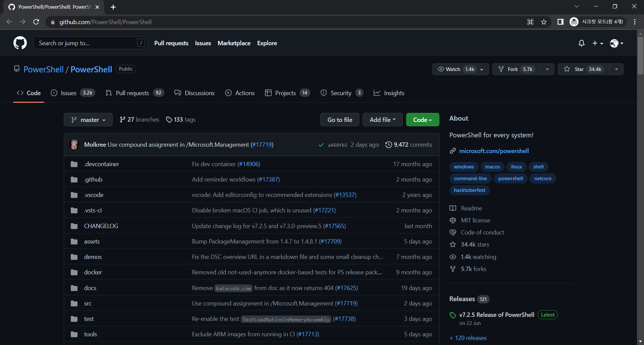
Task: Open the .devcontainer folder
Action: click(x=102, y=164)
